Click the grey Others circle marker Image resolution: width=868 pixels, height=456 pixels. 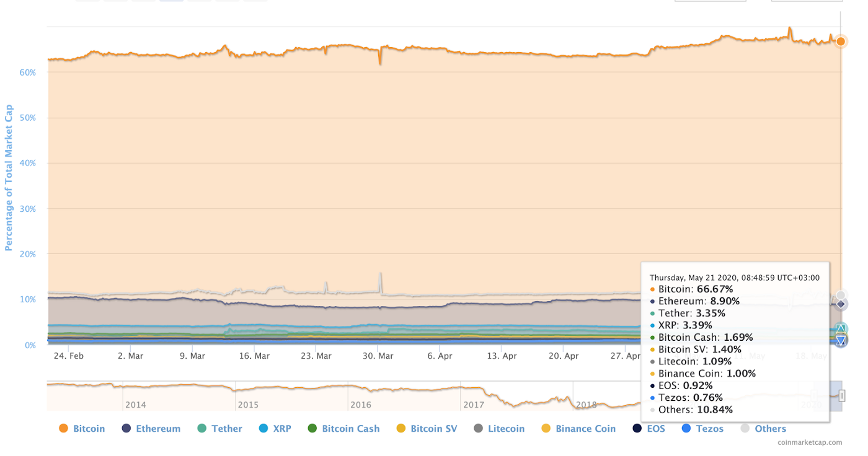(841, 296)
